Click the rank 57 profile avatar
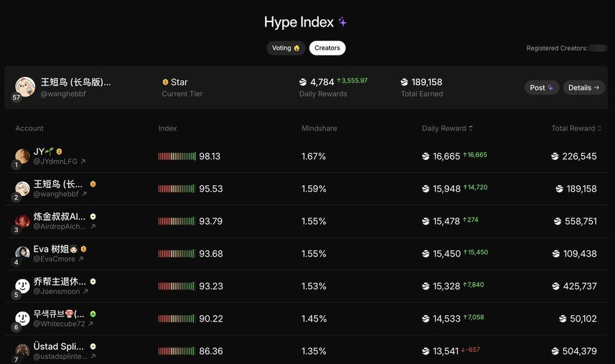615x364 pixels. (x=25, y=87)
